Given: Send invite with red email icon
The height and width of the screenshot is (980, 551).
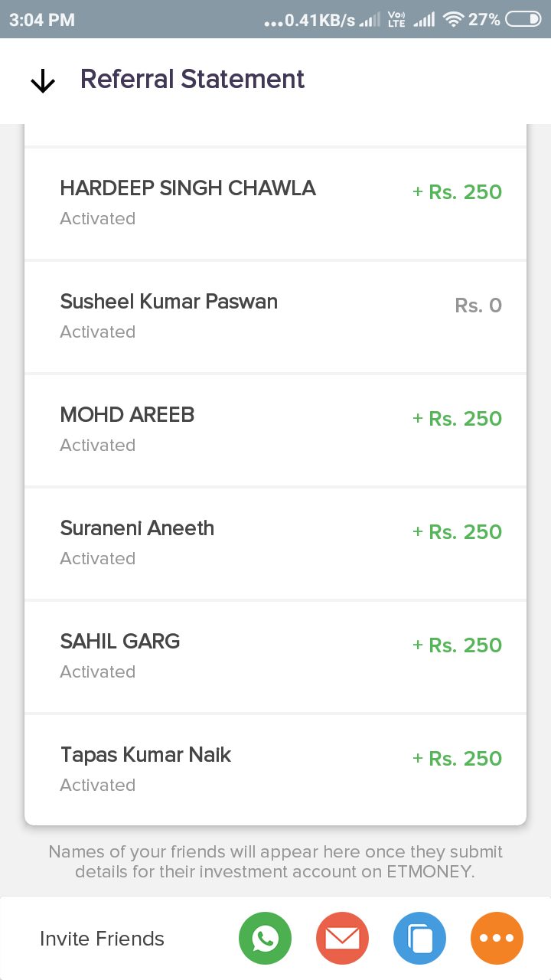Looking at the screenshot, I should click(342, 939).
